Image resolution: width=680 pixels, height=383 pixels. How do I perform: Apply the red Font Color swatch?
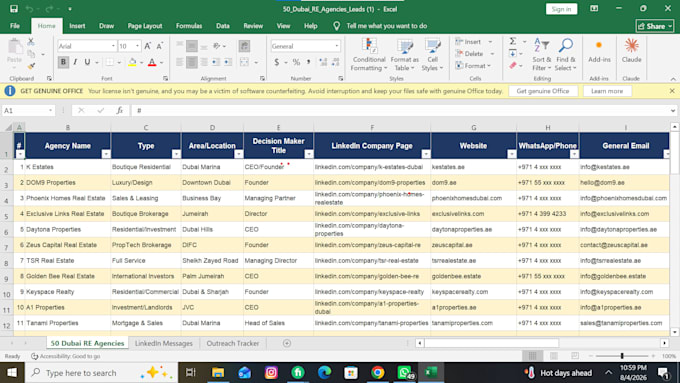click(x=152, y=62)
